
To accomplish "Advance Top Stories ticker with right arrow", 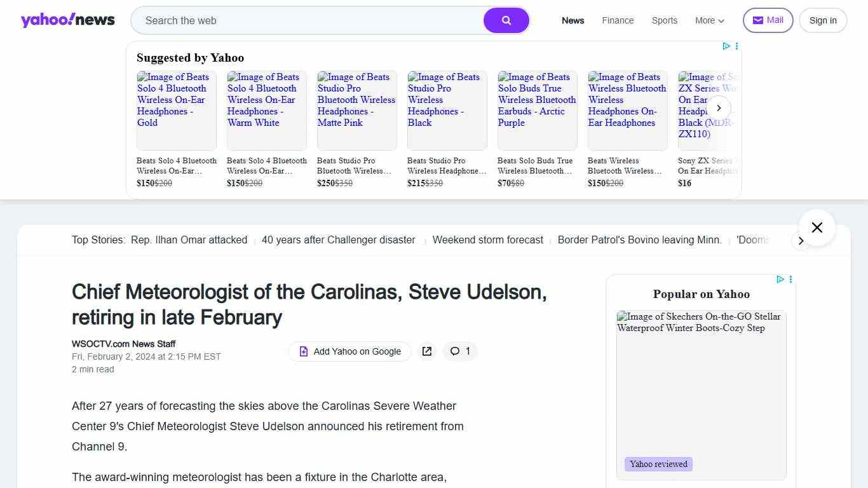I will click(801, 241).
